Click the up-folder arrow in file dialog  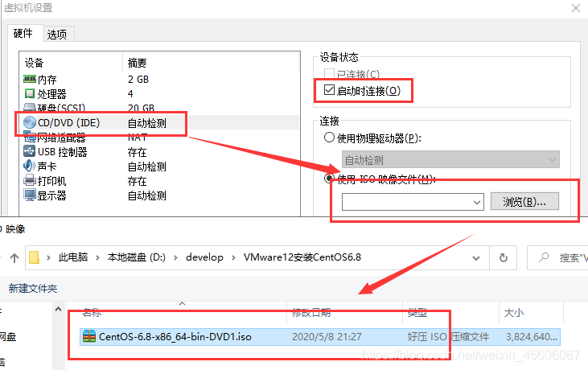(14, 257)
